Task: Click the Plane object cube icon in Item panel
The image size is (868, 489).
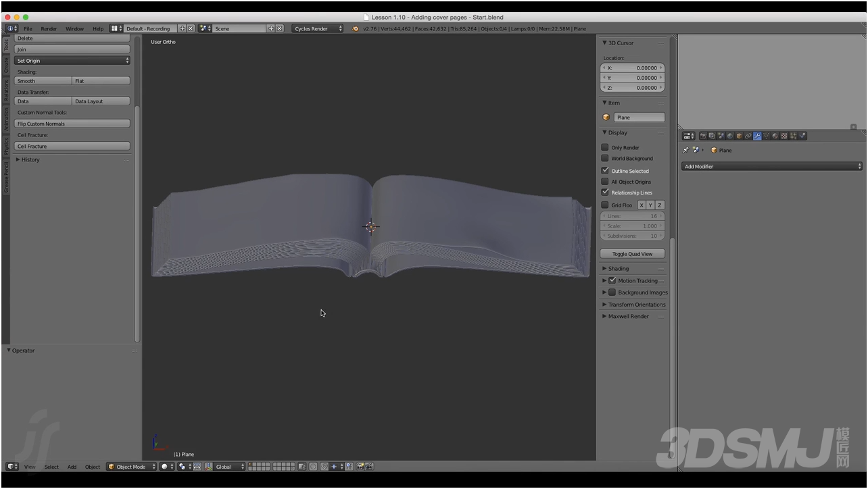Action: 606,118
